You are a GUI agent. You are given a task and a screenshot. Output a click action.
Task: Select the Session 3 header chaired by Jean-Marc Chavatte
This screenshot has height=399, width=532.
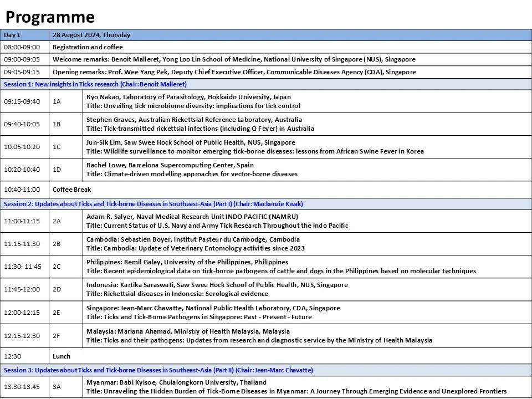pos(158,370)
